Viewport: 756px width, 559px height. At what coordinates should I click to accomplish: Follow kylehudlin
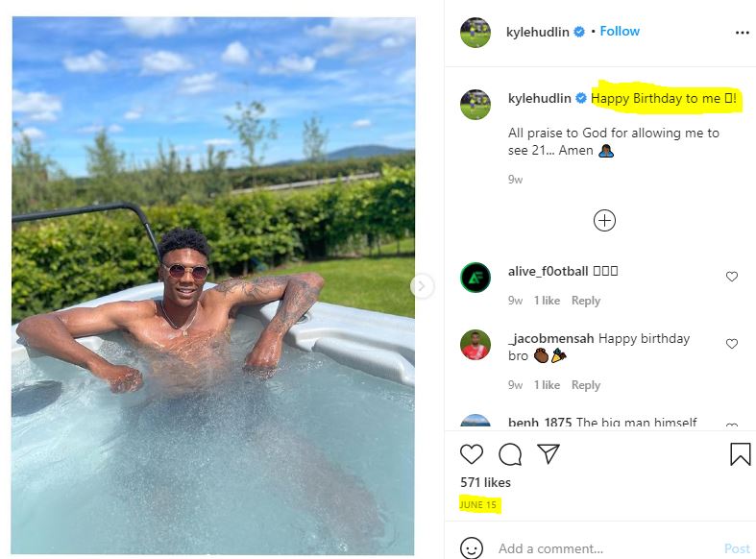click(x=620, y=32)
